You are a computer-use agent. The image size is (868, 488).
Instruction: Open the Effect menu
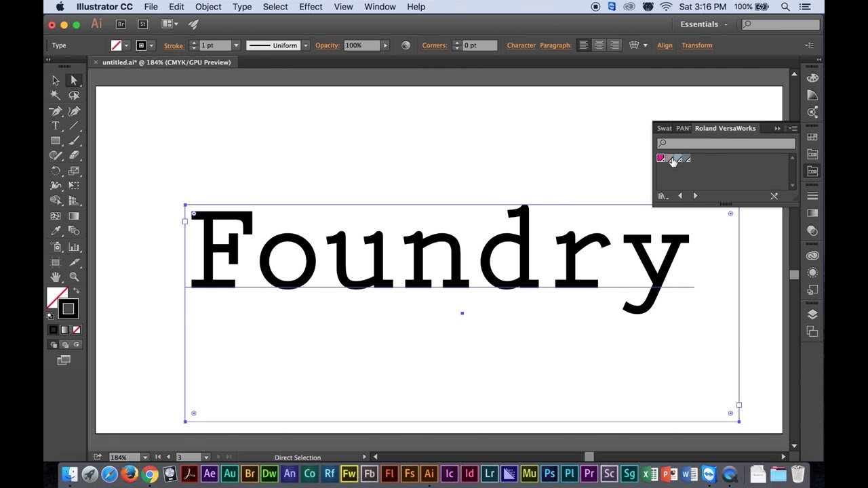311,7
